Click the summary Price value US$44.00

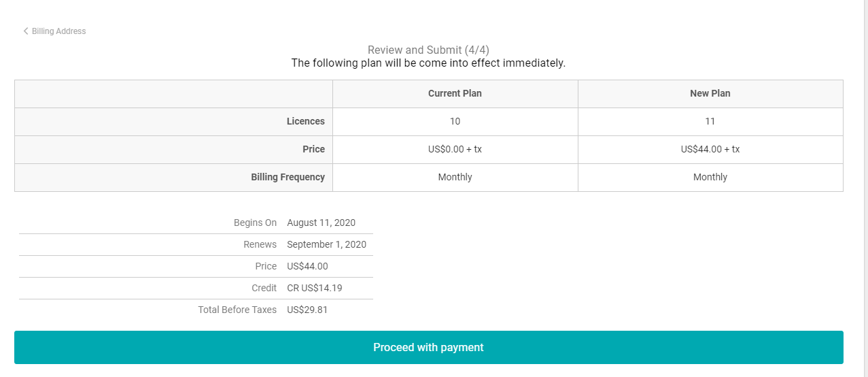tap(307, 267)
